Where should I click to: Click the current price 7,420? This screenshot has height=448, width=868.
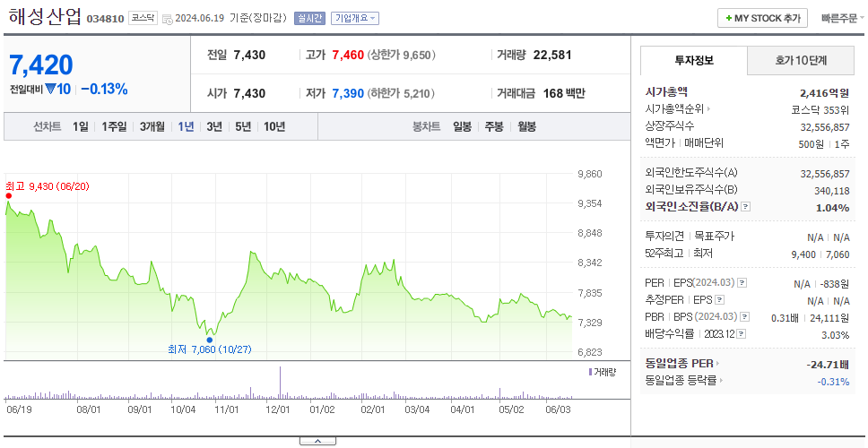tap(41, 65)
